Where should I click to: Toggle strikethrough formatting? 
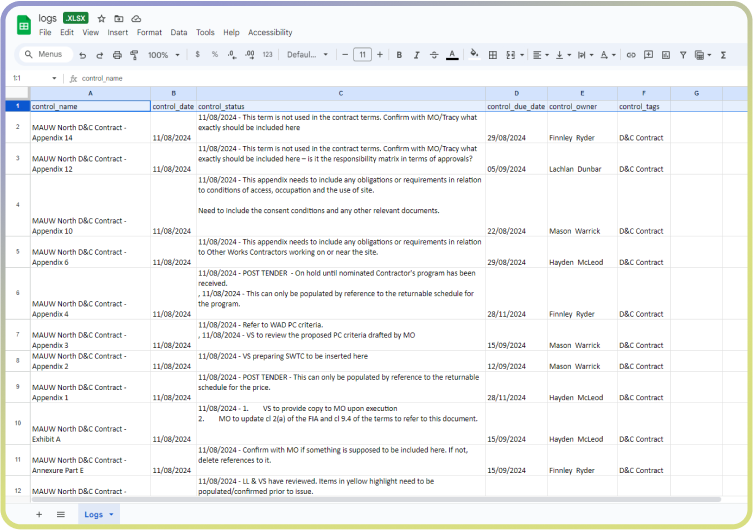434,55
